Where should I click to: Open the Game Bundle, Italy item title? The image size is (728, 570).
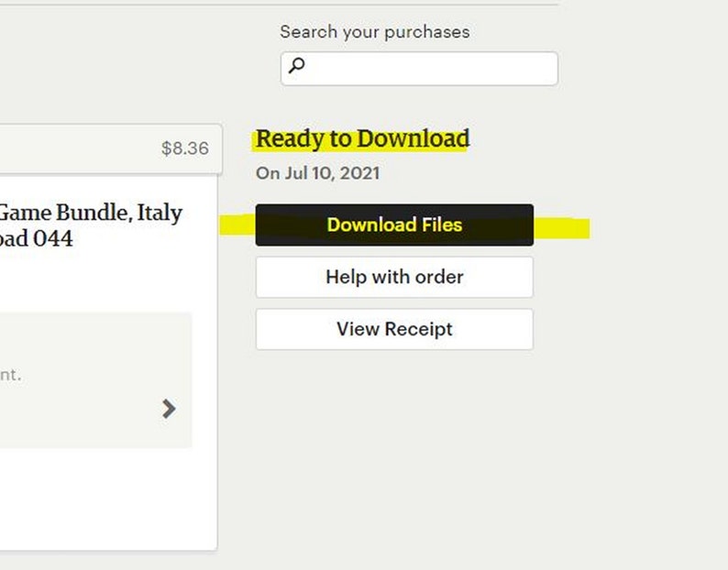click(x=91, y=225)
